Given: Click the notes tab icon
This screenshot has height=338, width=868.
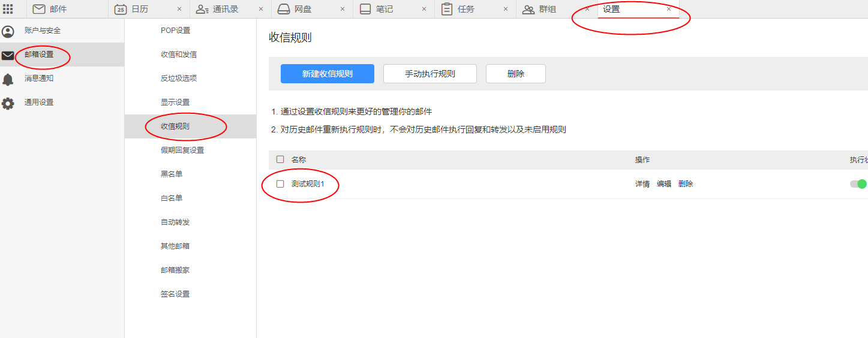Looking at the screenshot, I should 365,9.
